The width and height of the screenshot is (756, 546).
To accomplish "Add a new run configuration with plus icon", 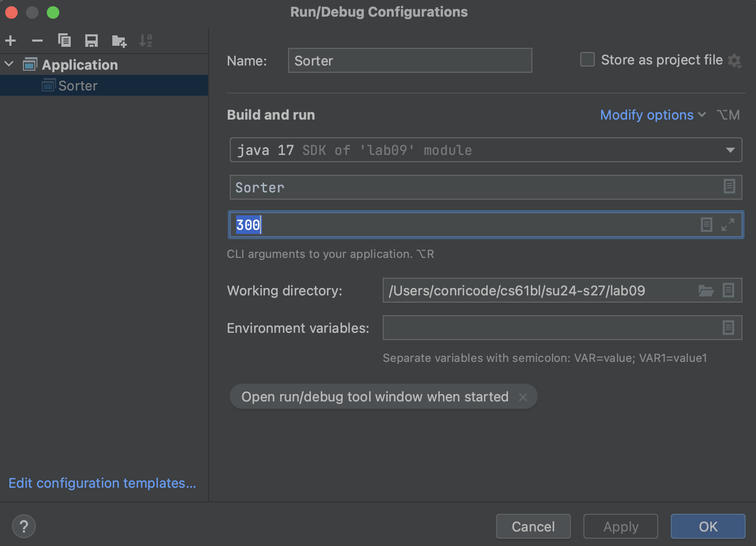I will pos(10,41).
